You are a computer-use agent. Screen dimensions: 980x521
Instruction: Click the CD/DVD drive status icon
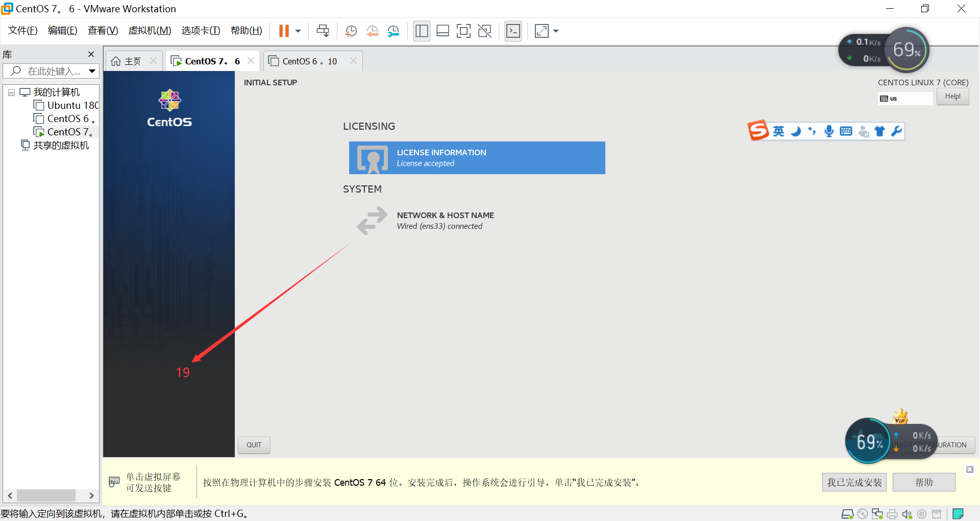[x=863, y=514]
